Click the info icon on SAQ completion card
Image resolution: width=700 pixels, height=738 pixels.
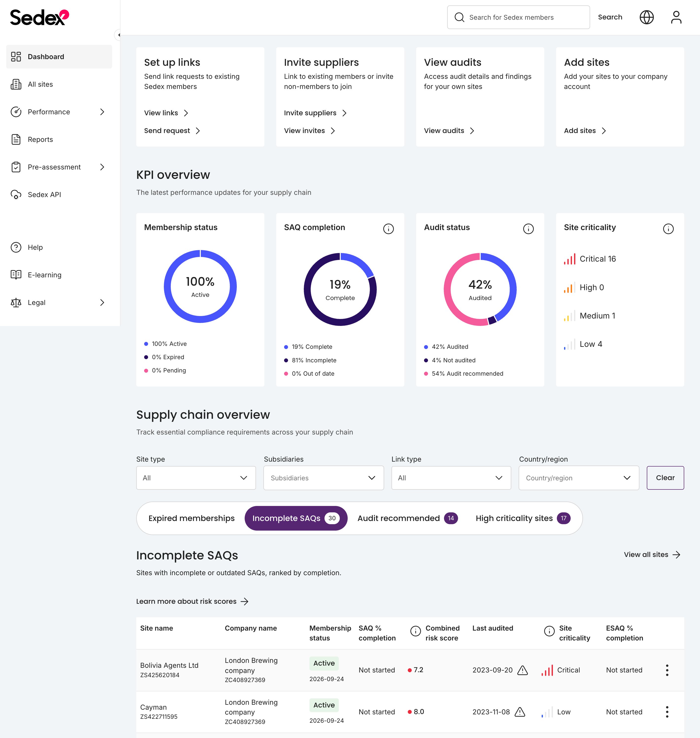click(388, 229)
